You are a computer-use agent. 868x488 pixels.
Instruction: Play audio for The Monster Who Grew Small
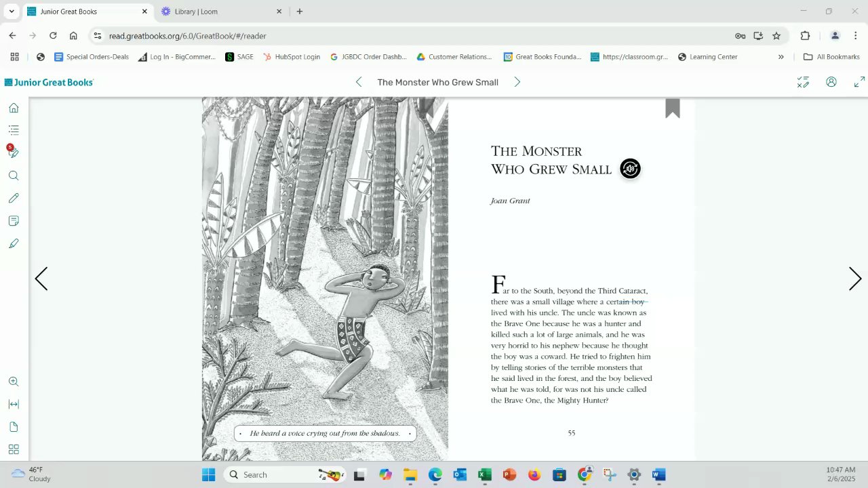coord(630,169)
